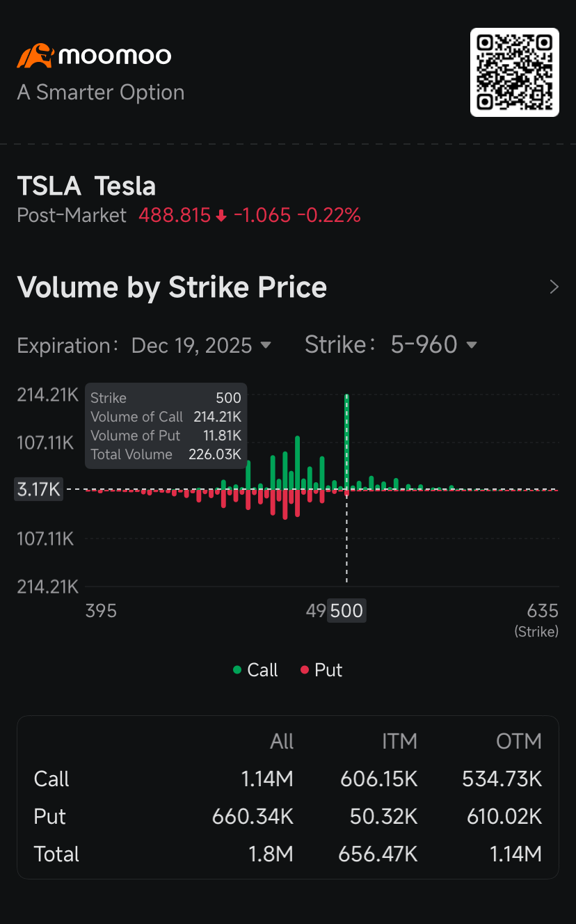The width and height of the screenshot is (576, 924).
Task: Click the highlighted 500 strike axis label
Action: pyautogui.click(x=346, y=611)
